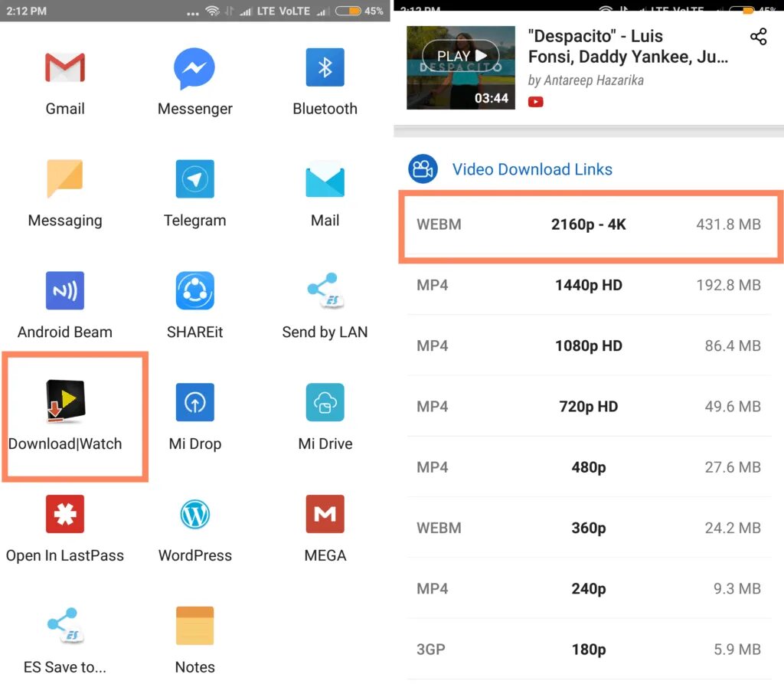This screenshot has width=784, height=694.
Task: Send with Mi Drop
Action: (x=195, y=402)
